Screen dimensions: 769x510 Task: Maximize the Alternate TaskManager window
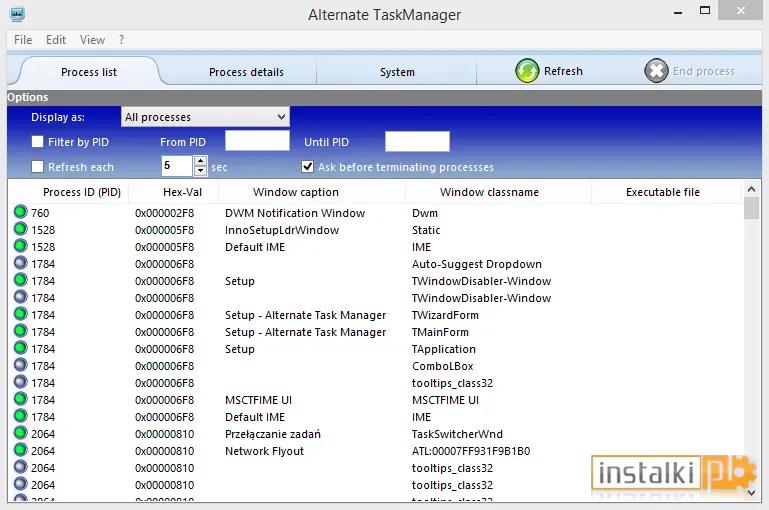click(x=705, y=10)
